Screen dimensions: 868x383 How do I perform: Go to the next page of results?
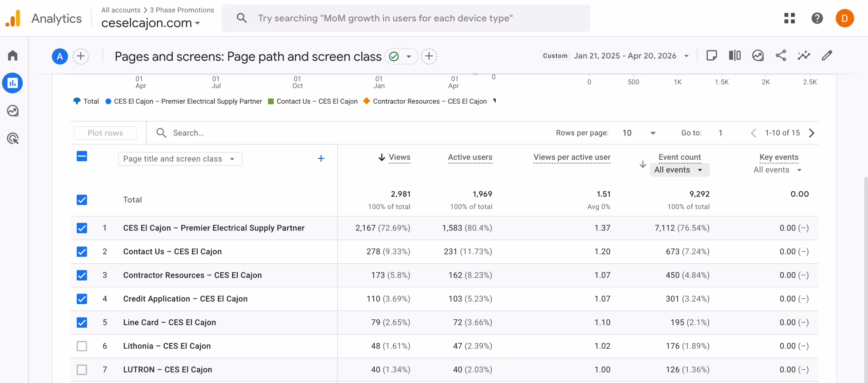811,133
